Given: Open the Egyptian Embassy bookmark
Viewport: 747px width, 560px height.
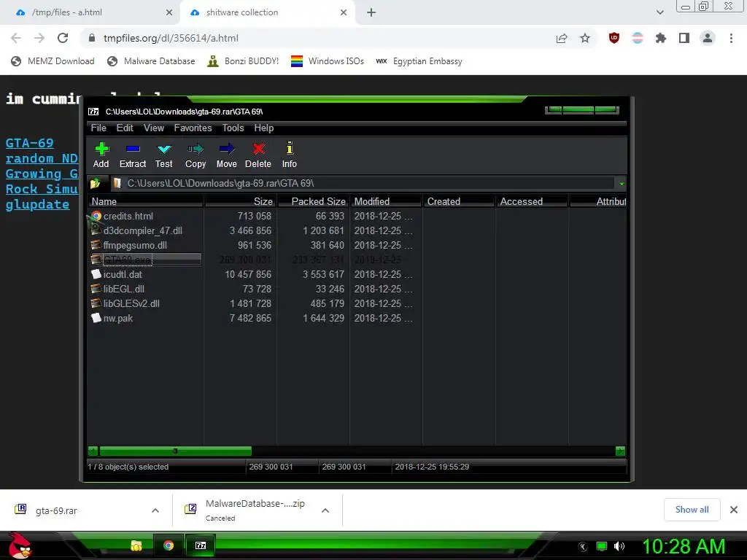Looking at the screenshot, I should [419, 61].
